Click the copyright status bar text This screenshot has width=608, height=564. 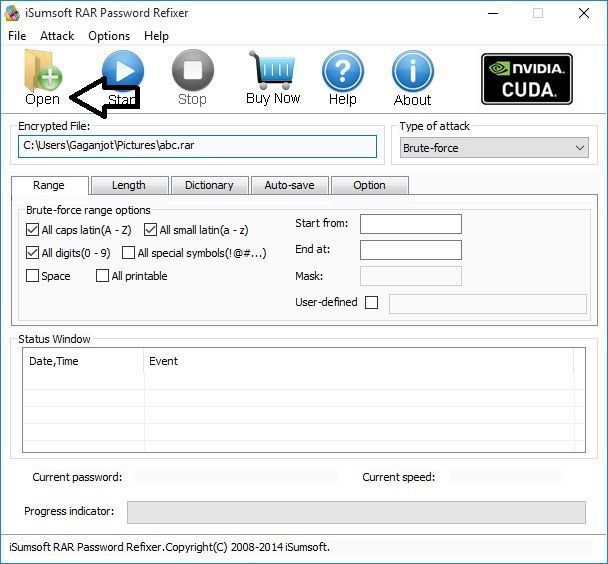click(169, 547)
